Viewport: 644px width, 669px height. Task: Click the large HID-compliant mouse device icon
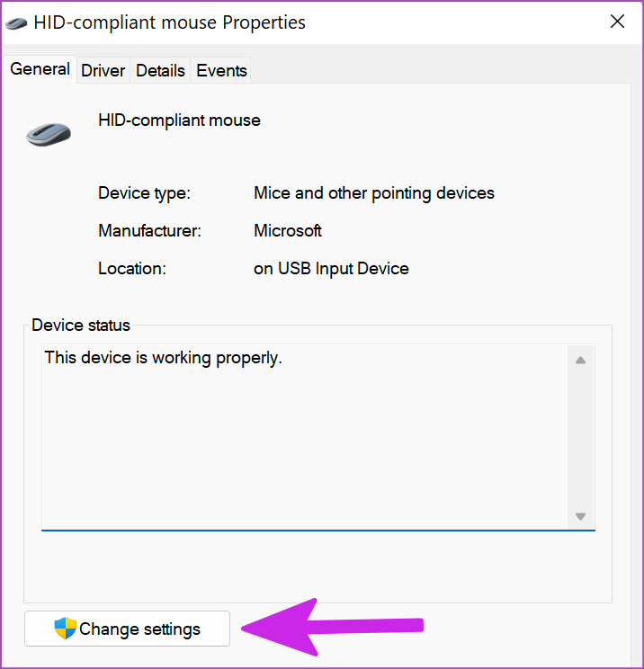coord(49,134)
